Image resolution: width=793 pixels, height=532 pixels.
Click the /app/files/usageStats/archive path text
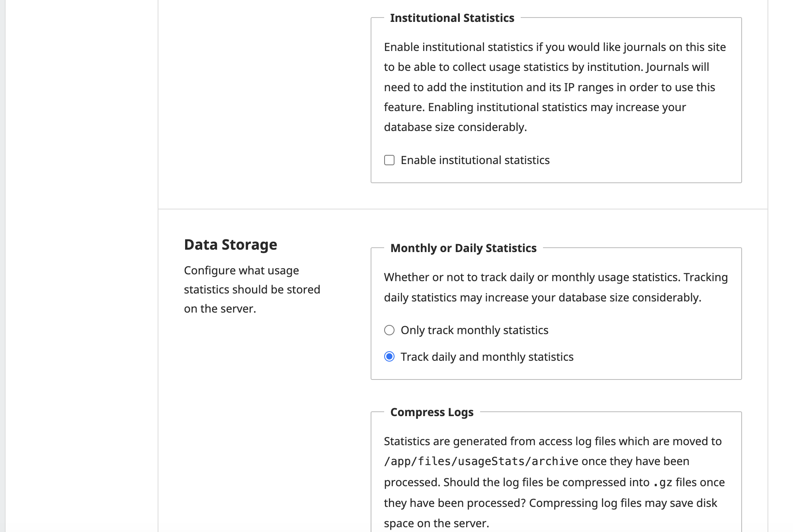(x=481, y=461)
